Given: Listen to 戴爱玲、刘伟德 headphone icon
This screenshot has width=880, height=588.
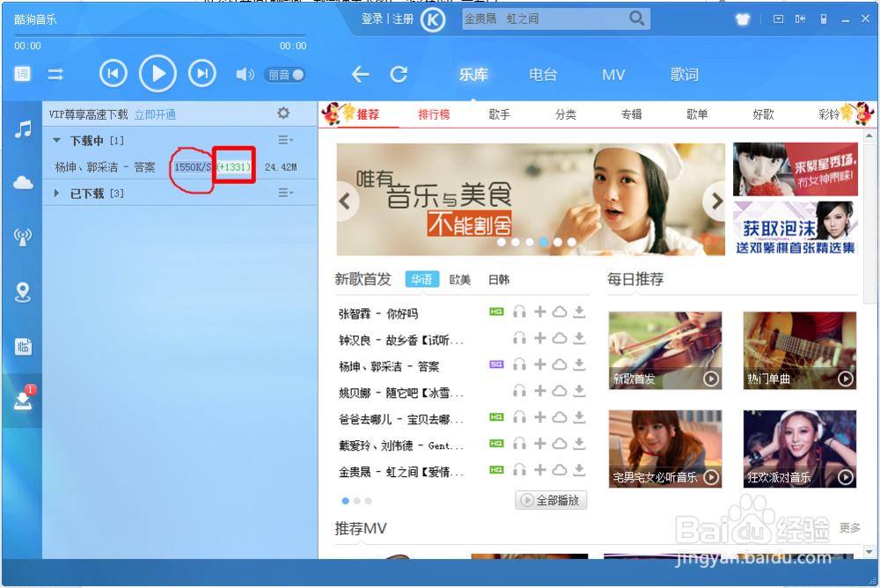Looking at the screenshot, I should pos(519,443).
